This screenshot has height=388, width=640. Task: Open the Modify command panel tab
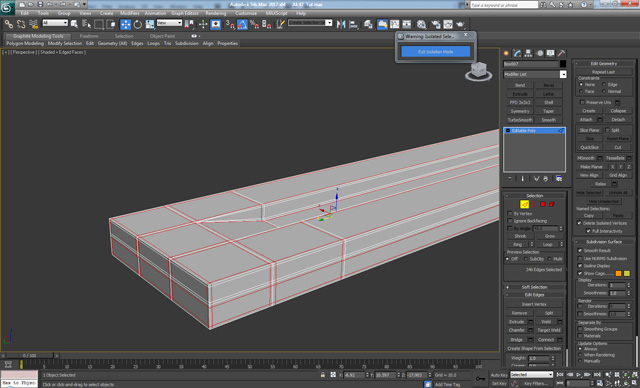[x=518, y=53]
